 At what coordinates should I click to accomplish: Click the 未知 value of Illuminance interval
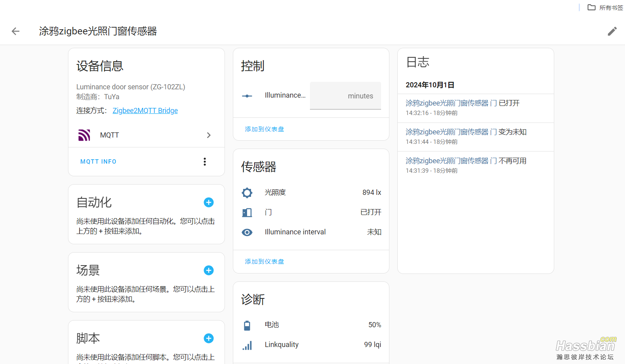point(374,232)
